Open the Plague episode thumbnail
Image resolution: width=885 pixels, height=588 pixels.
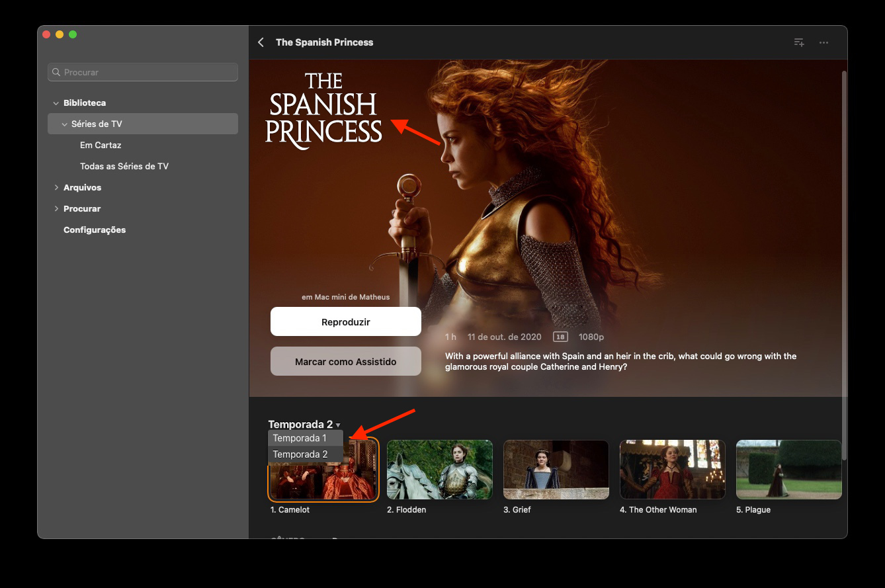789,470
